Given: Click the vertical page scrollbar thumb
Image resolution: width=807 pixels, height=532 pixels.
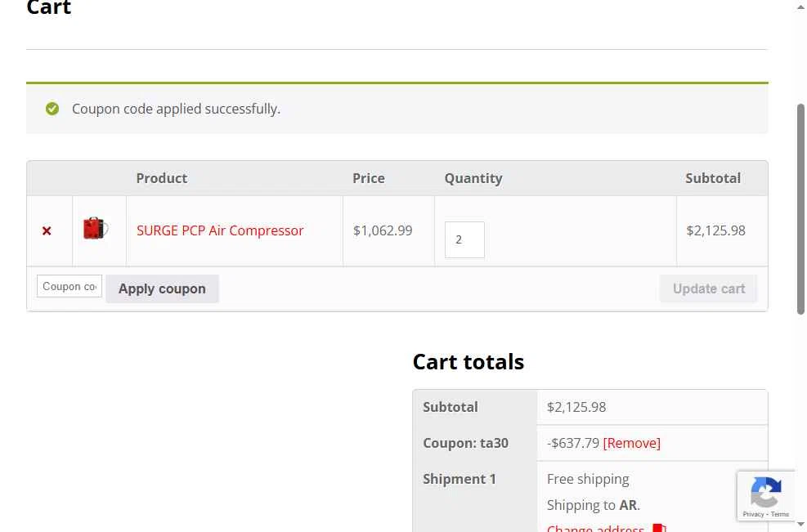Looking at the screenshot, I should [800, 209].
